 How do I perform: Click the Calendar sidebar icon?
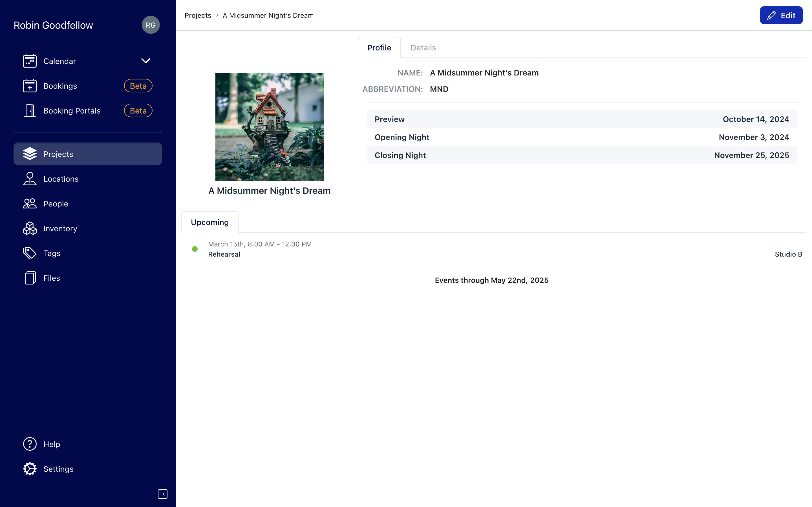pyautogui.click(x=30, y=61)
